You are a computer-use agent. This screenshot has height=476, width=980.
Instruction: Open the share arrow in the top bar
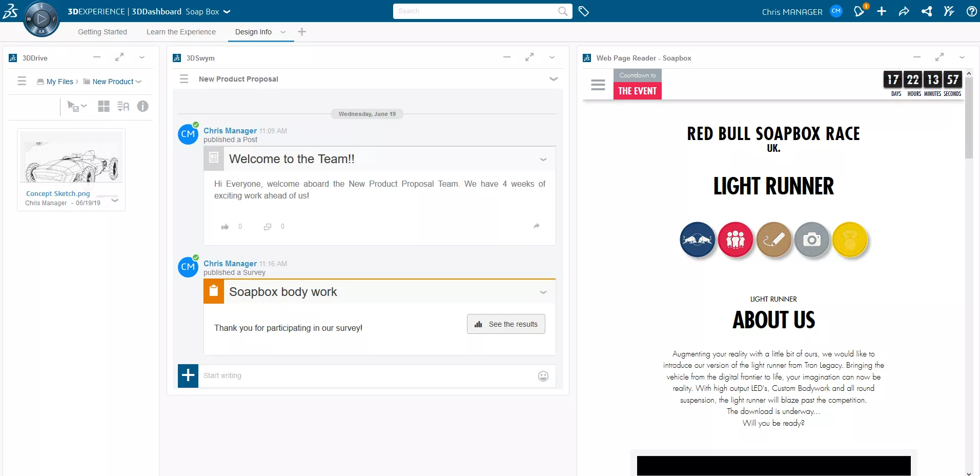[x=904, y=11]
